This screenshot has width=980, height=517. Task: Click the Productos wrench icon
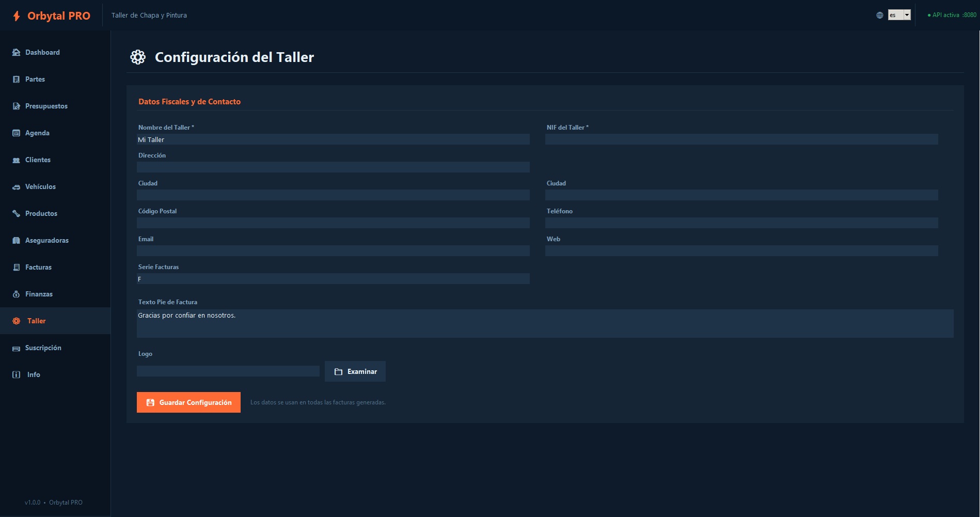[16, 214]
